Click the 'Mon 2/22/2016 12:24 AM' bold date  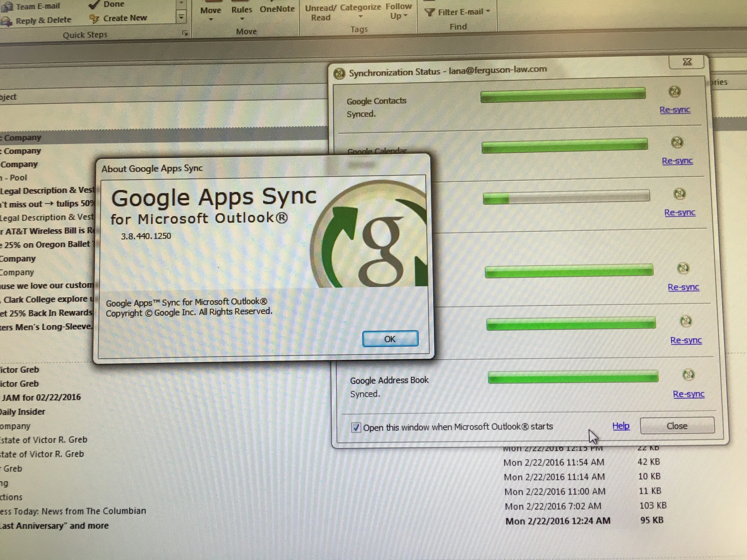tap(558, 521)
